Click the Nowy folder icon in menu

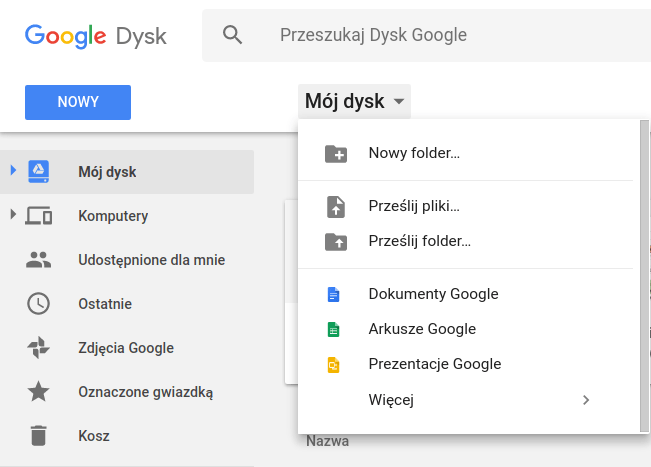pyautogui.click(x=336, y=154)
